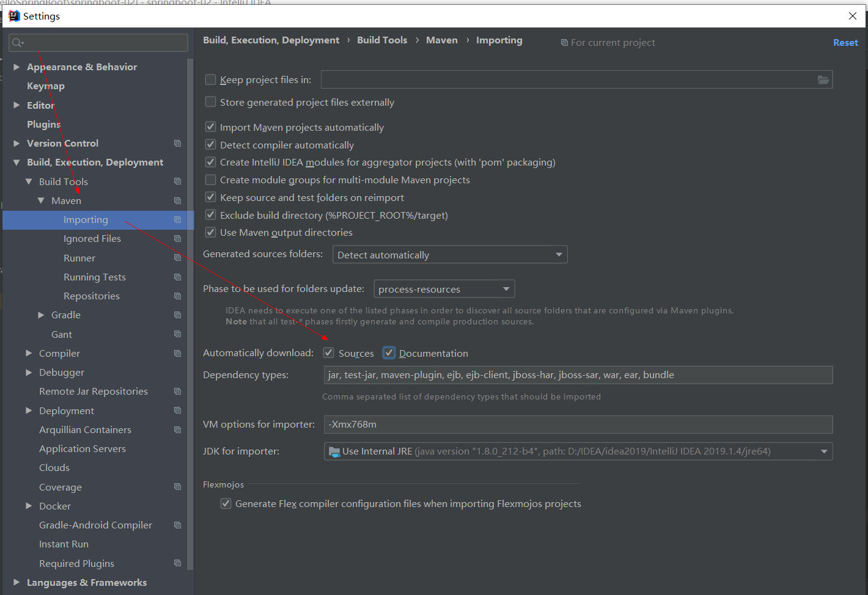Click project-level icon beside Required Plugins
The height and width of the screenshot is (595, 868).
tap(177, 563)
